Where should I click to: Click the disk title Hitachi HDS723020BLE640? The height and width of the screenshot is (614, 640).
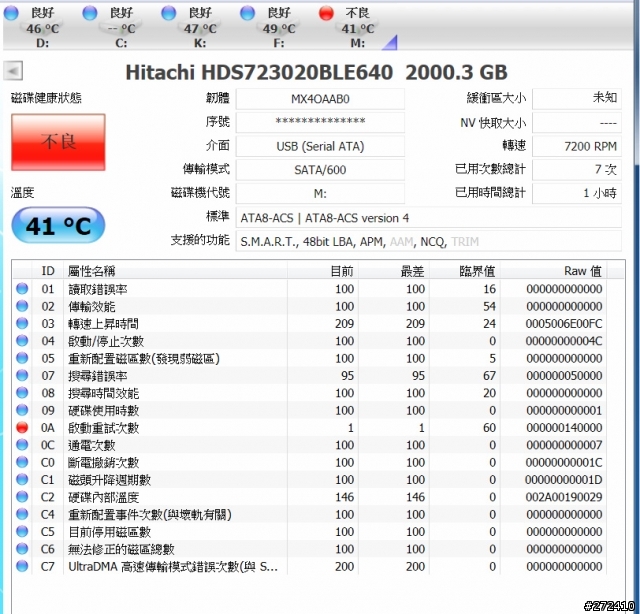(x=259, y=72)
